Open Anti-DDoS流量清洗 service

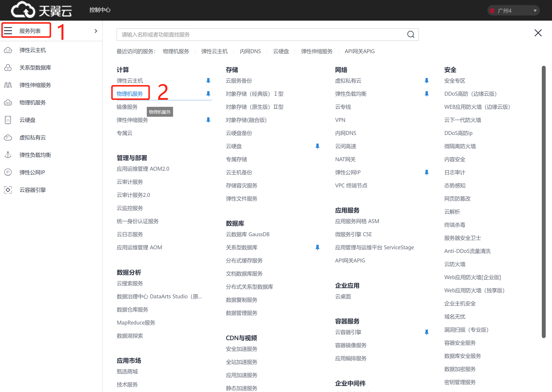point(467,251)
